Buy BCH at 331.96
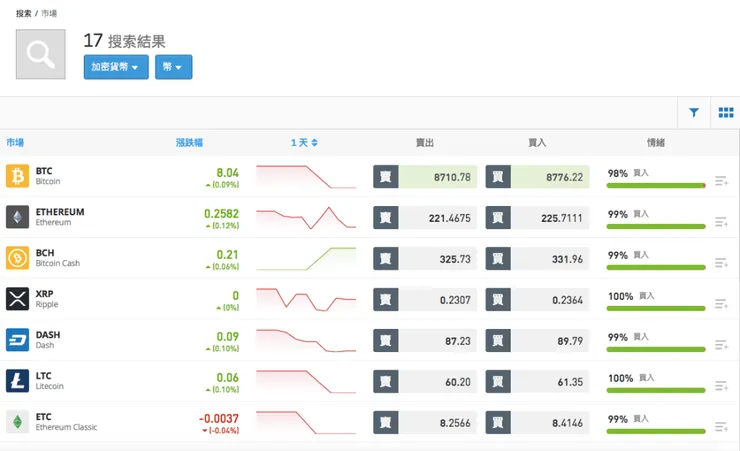 (537, 259)
